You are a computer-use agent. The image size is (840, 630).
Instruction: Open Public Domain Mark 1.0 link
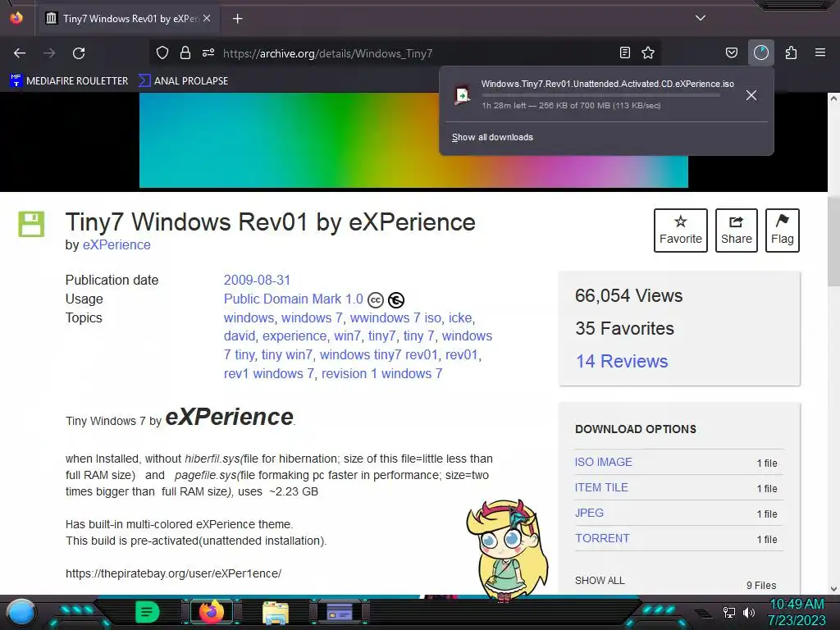(x=293, y=299)
